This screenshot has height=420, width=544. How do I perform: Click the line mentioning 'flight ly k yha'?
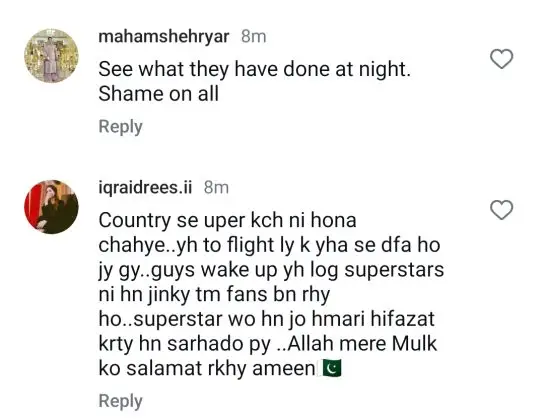coord(269,245)
